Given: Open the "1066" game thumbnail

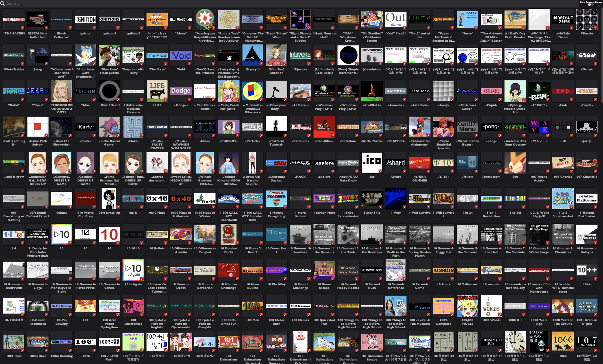Looking at the screenshot, I should pyautogui.click(x=563, y=342).
